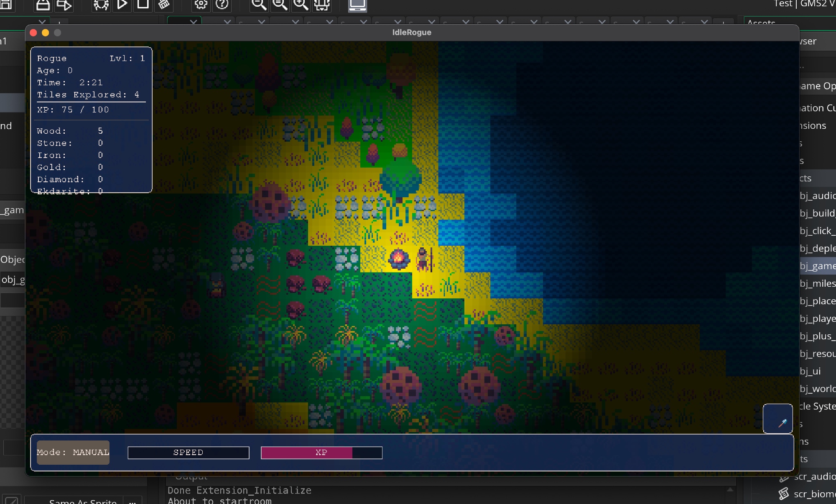The width and height of the screenshot is (836, 504).
Task: Click the yellow minimize button of IdleRogue
Action: point(46,33)
